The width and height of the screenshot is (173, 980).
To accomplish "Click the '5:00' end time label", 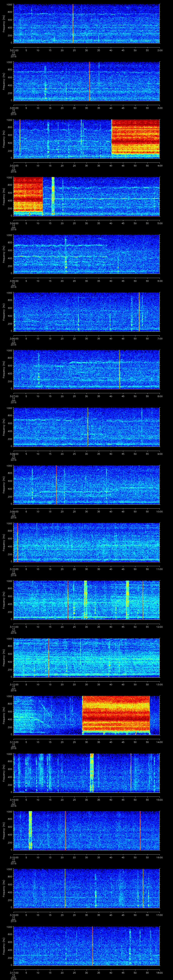I will [160, 223].
